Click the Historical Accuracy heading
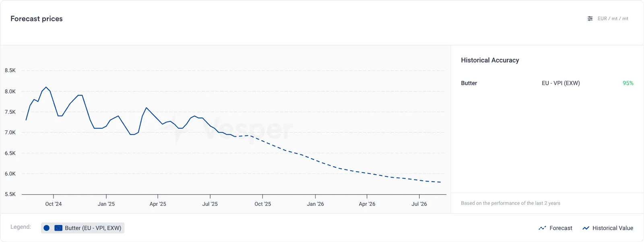 pyautogui.click(x=490, y=60)
